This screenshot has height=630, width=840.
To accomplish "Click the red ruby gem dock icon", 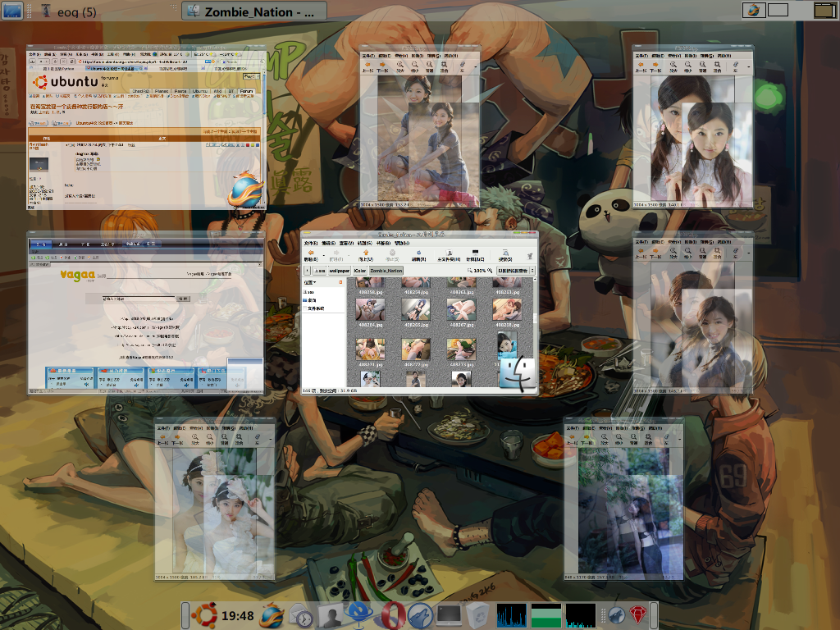I will pos(638,615).
